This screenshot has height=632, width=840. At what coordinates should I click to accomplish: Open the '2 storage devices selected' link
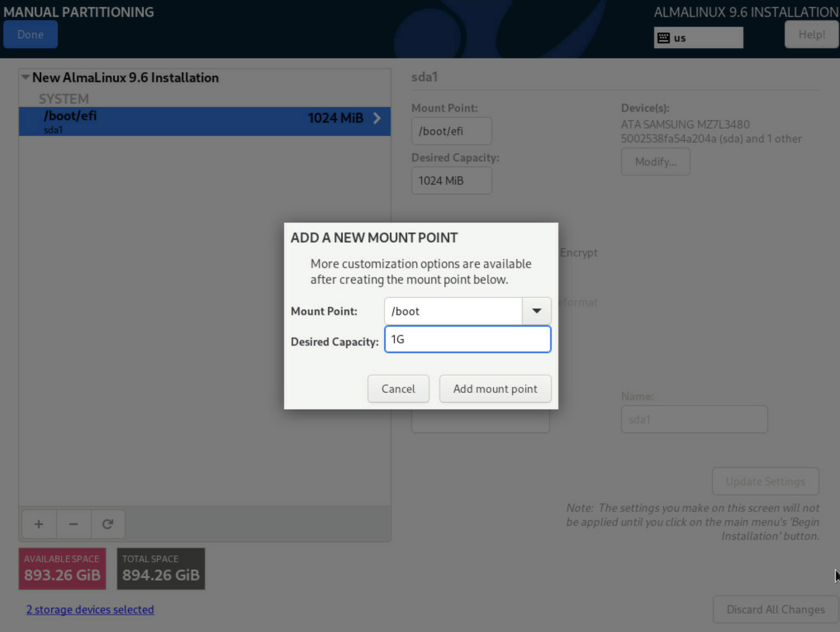coord(90,609)
